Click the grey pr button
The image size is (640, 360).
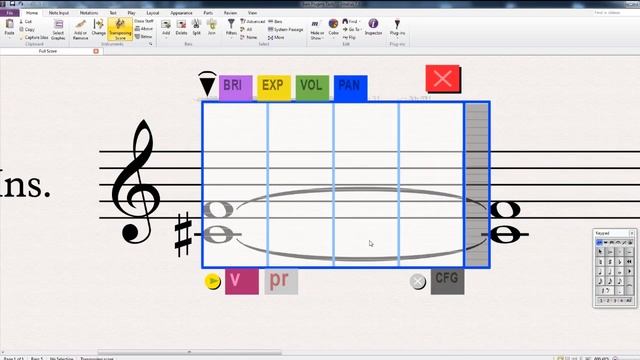[x=281, y=281]
